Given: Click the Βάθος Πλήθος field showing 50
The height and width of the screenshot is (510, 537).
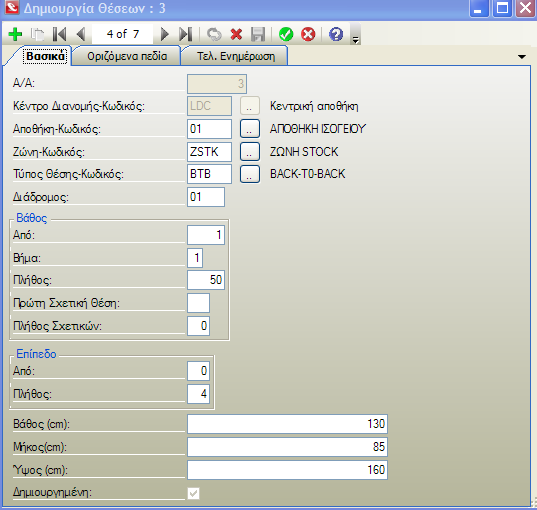Looking at the screenshot, I should click(206, 280).
